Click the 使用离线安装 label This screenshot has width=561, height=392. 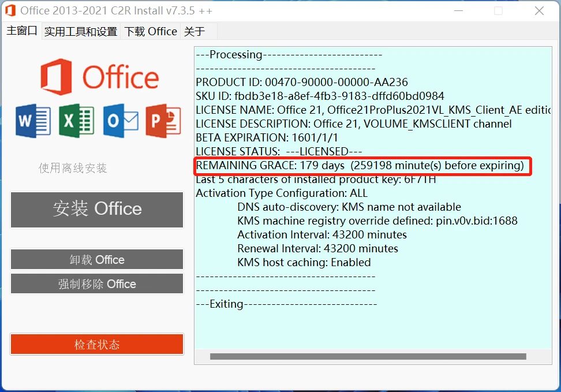click(x=73, y=168)
